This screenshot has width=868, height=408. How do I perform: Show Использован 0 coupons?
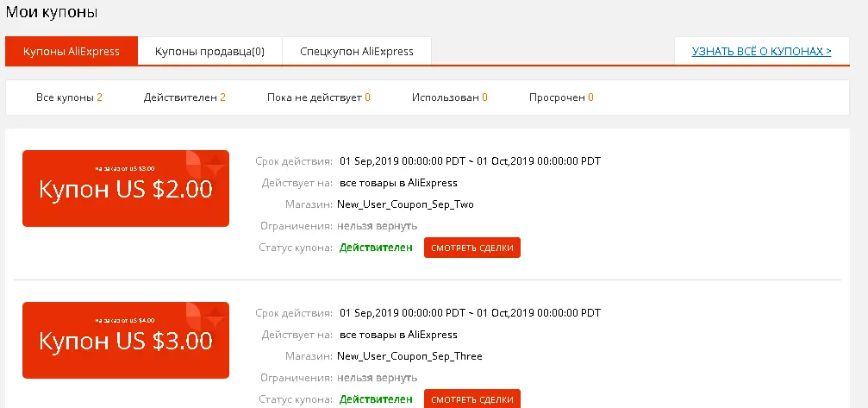pos(449,97)
